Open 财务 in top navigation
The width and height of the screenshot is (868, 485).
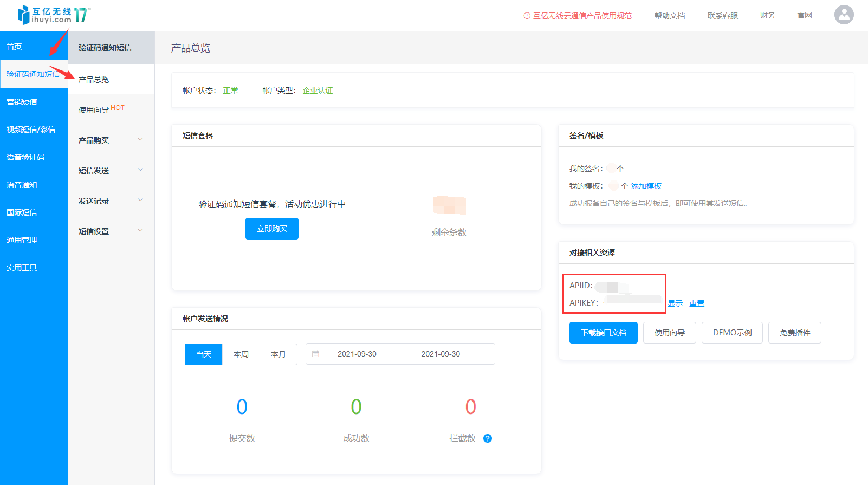[x=767, y=16]
